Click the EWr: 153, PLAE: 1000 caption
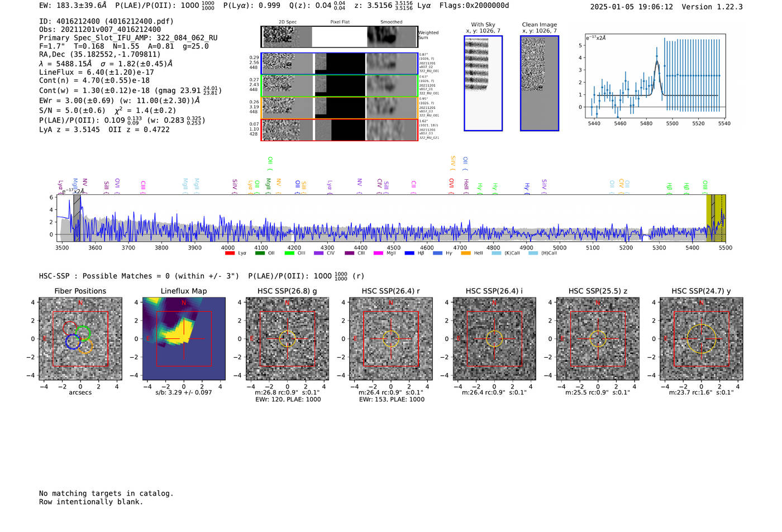Image resolution: width=782 pixels, height=532 pixels. point(392,400)
